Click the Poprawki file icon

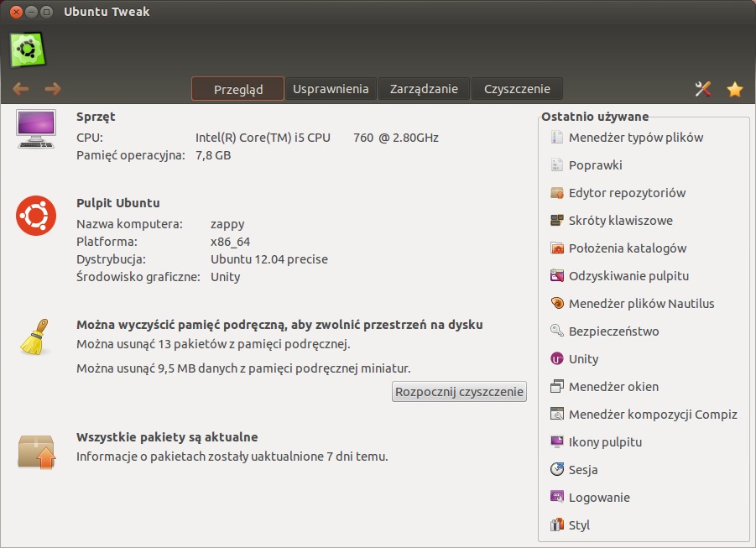pos(557,165)
